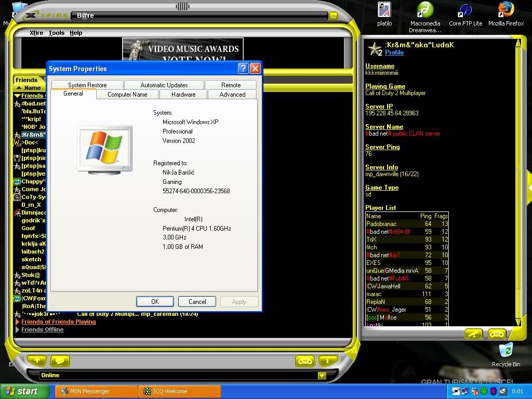This screenshot has height=399, width=532.
Task: Click the MSN Messenger tray icon
Action: tap(475, 392)
